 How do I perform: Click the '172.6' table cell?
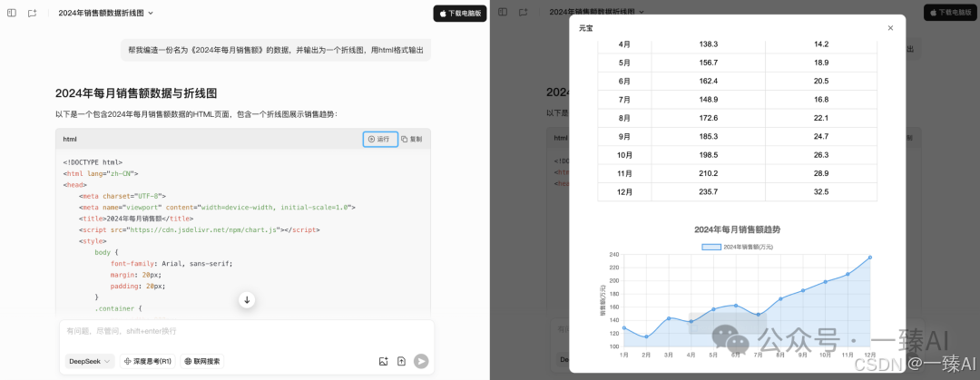709,118
